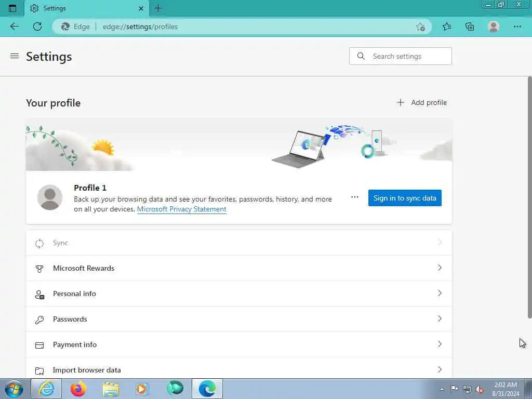The height and width of the screenshot is (399, 532).
Task: Open Payment info settings row
Action: (239, 344)
